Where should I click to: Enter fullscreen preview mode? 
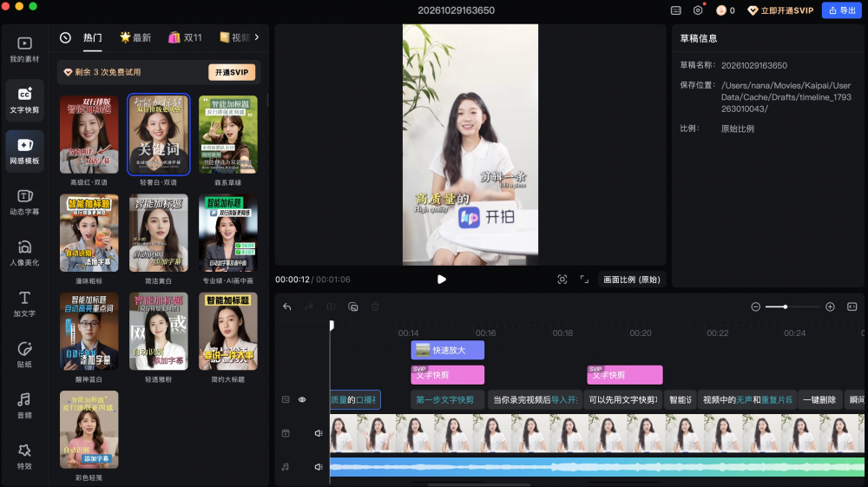click(x=584, y=280)
